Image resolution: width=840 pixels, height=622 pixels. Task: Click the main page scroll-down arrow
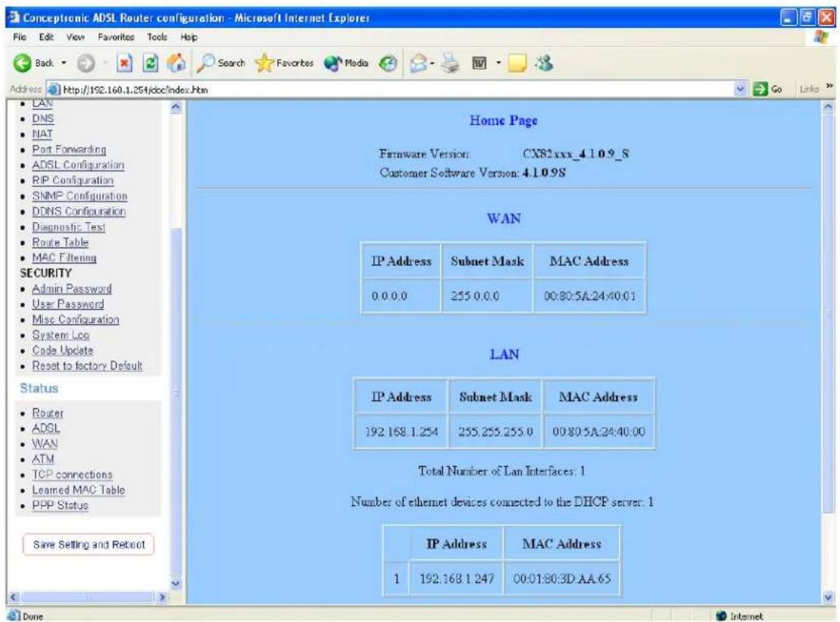point(828,596)
